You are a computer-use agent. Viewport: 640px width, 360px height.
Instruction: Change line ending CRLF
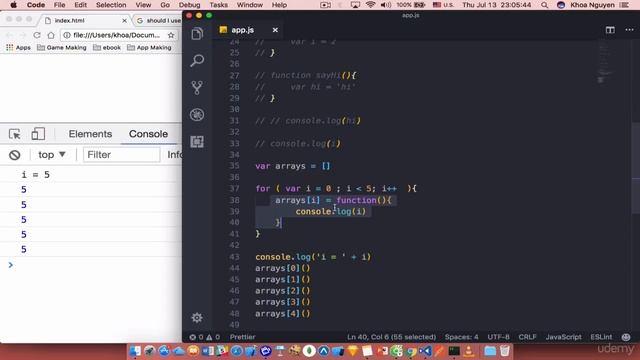click(x=527, y=337)
